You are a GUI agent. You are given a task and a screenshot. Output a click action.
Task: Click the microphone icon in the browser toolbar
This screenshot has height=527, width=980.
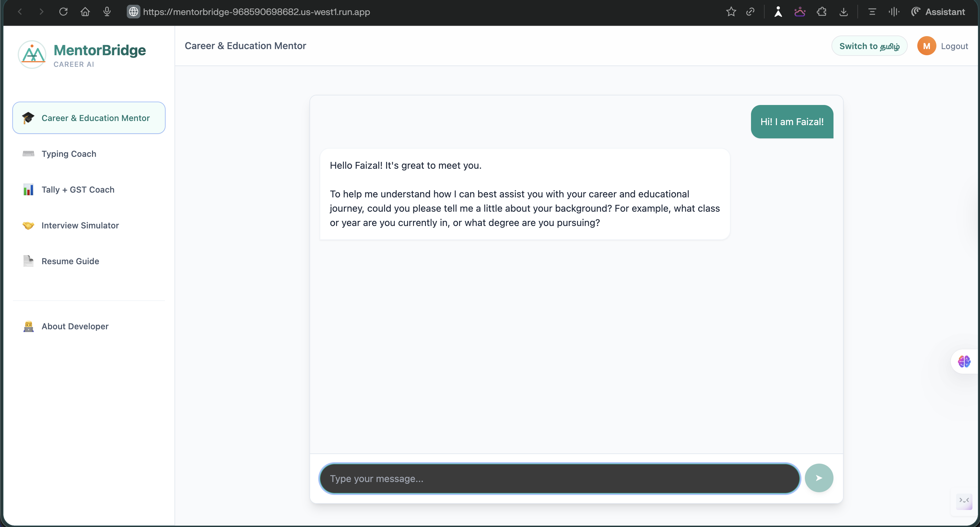[x=107, y=12]
